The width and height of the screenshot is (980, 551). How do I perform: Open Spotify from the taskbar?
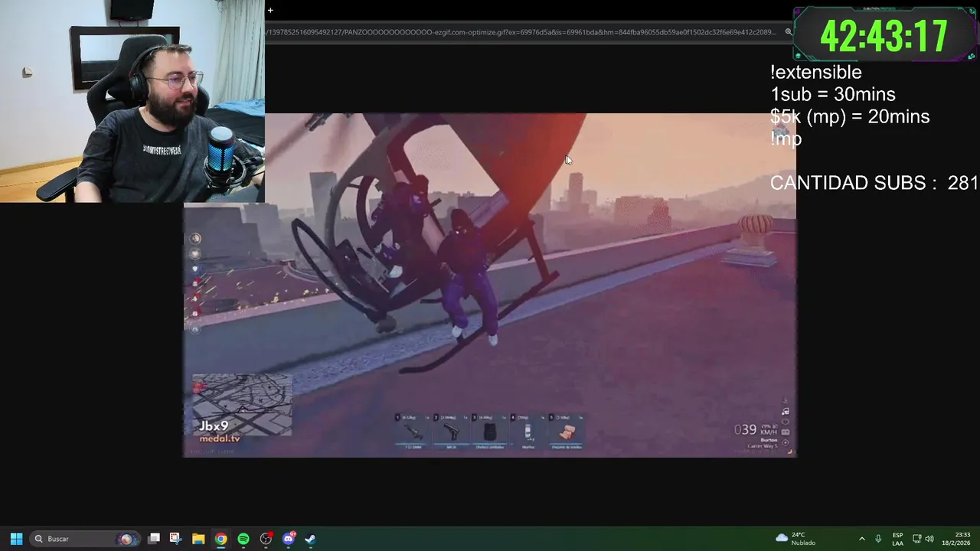click(243, 539)
